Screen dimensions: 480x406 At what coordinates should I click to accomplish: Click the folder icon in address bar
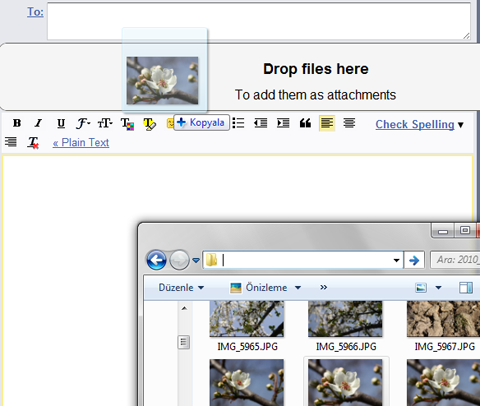point(212,260)
